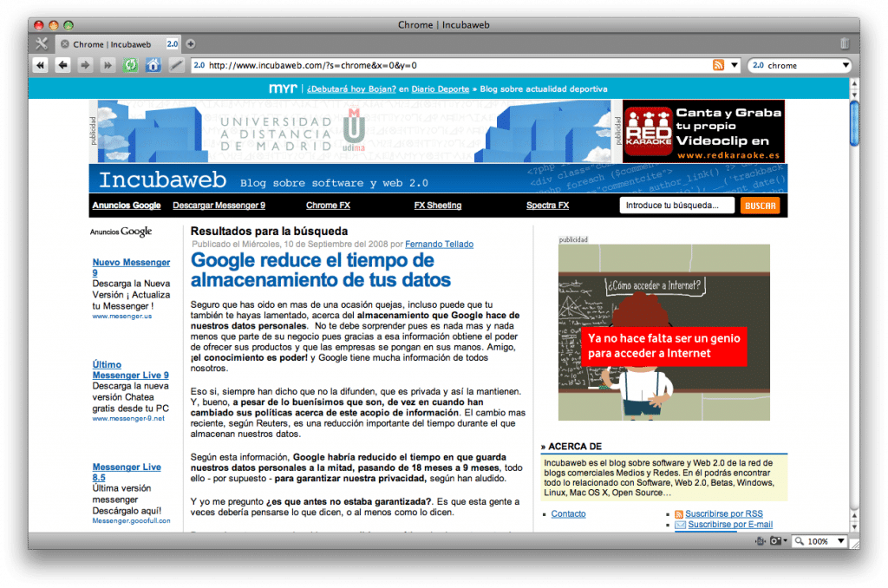The height and width of the screenshot is (588, 888).
Task: Click scrollbar down arrow at bottom
Action: click(854, 526)
